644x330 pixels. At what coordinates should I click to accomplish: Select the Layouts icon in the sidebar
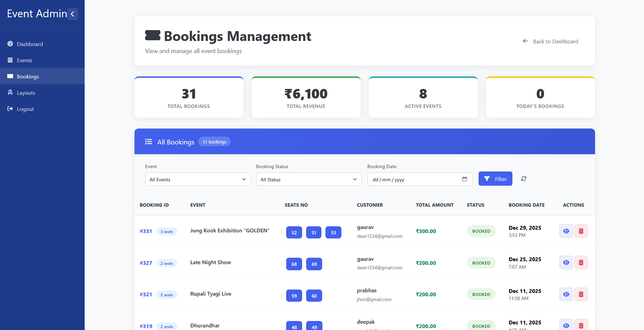(11, 93)
